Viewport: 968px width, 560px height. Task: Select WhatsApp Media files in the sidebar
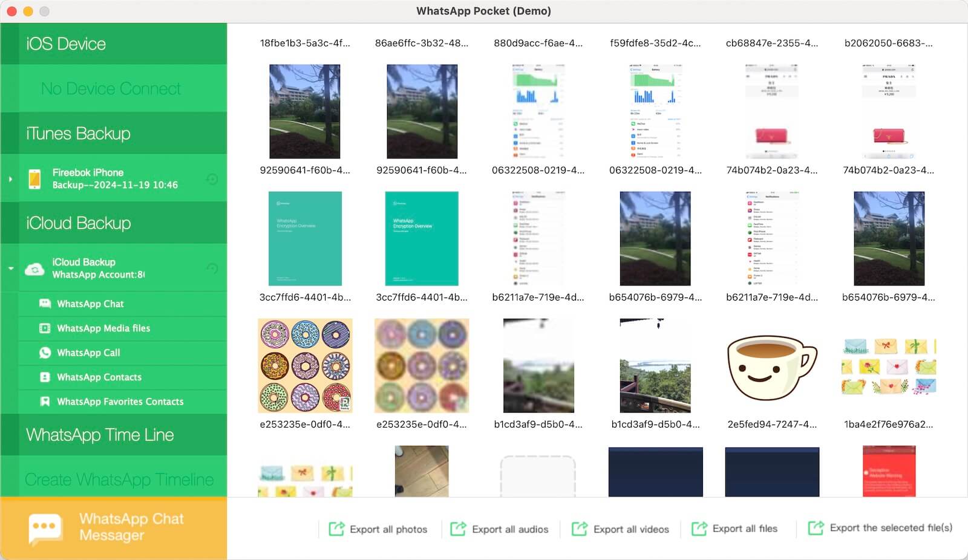[x=122, y=328]
